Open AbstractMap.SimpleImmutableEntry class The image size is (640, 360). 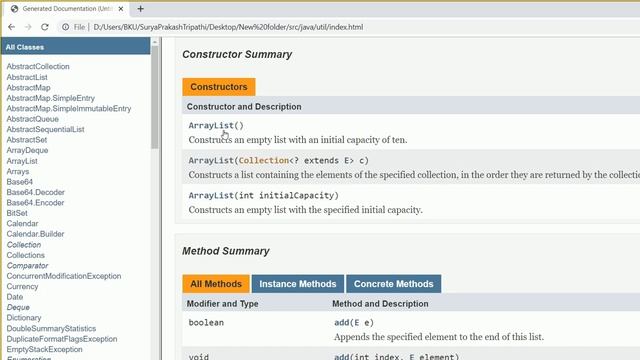pos(69,109)
